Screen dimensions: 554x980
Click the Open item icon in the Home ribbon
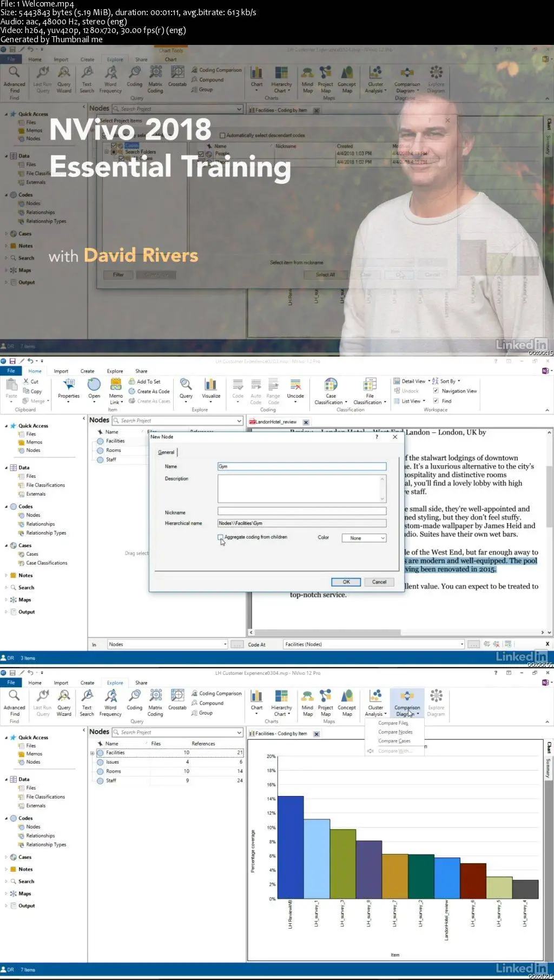point(94,385)
